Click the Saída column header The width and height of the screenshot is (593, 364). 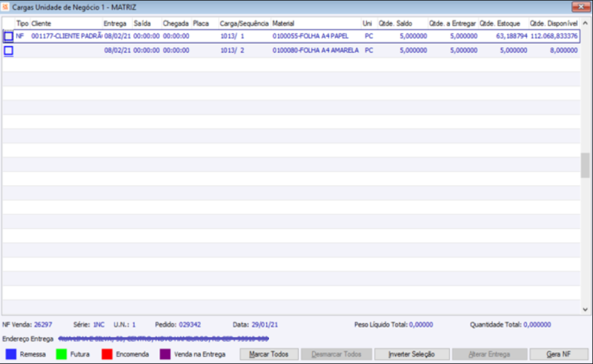pos(147,24)
